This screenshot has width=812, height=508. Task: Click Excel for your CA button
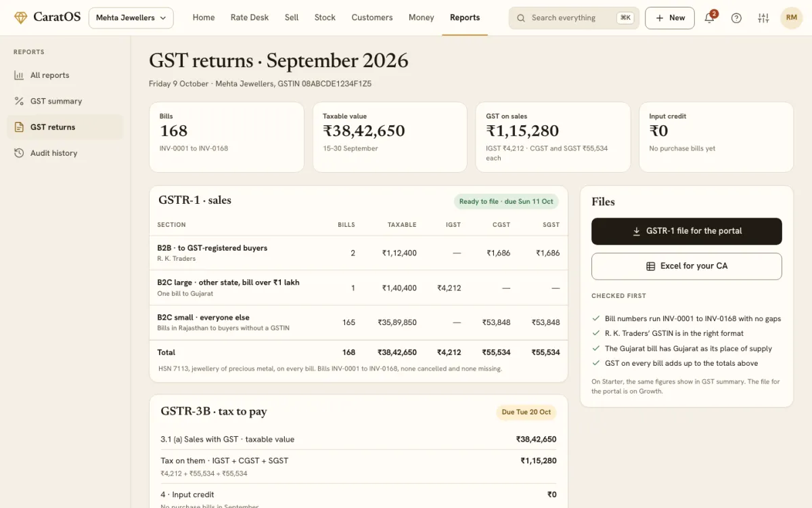[687, 266]
